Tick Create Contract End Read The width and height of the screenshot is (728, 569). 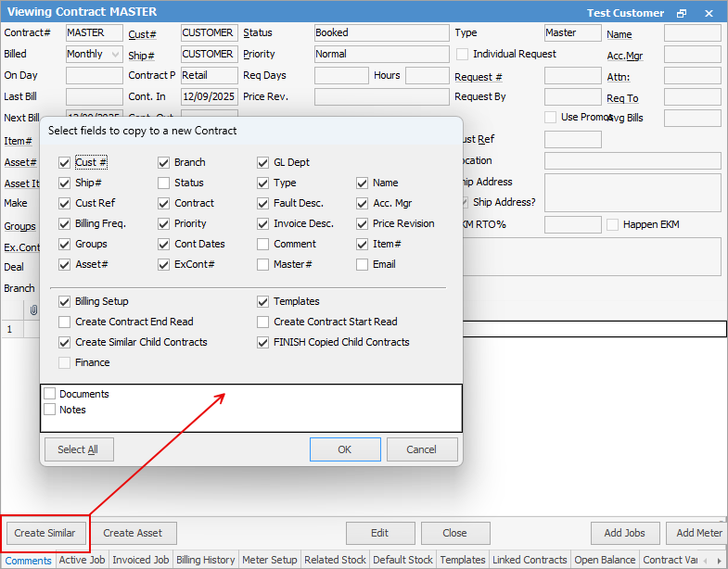[x=64, y=322]
